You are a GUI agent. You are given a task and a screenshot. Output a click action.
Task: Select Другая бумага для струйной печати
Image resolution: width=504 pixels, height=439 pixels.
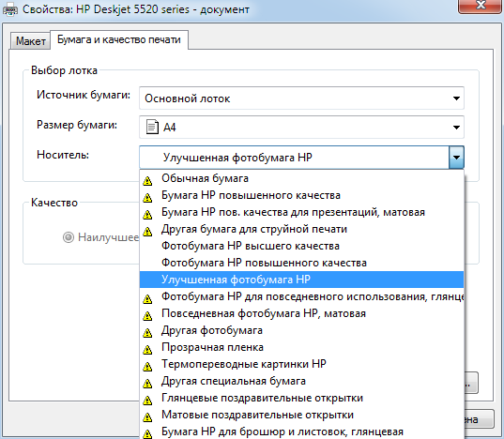(x=301, y=229)
